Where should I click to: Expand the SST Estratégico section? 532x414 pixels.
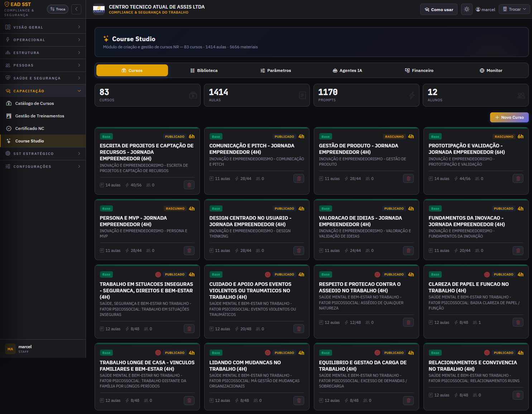click(x=43, y=154)
